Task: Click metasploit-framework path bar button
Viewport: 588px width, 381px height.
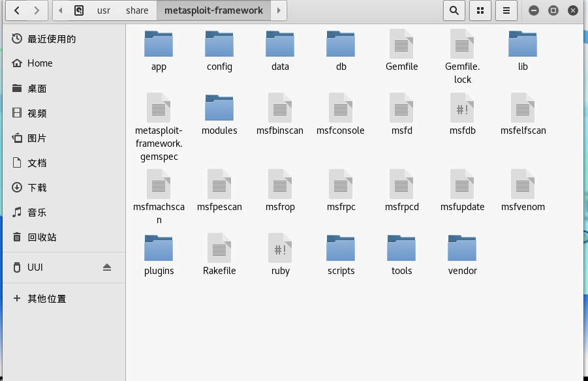Action: (x=214, y=10)
